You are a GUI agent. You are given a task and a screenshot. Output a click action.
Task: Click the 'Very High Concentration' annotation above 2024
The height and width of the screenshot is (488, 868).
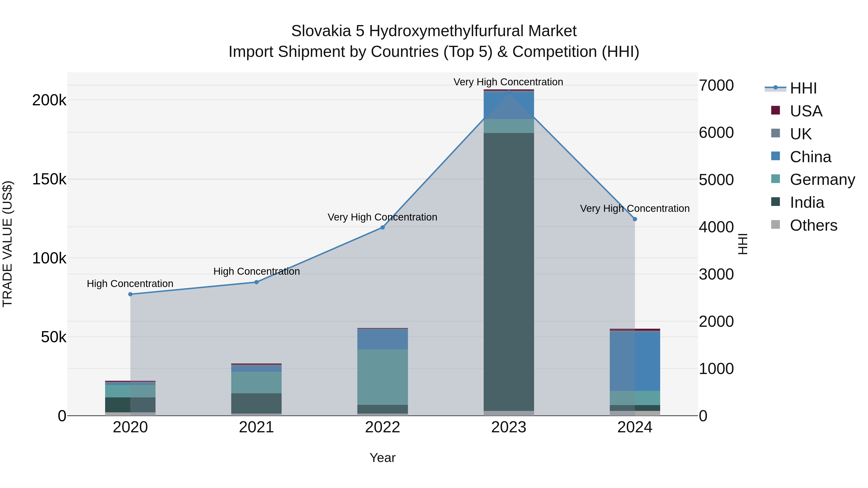point(635,209)
